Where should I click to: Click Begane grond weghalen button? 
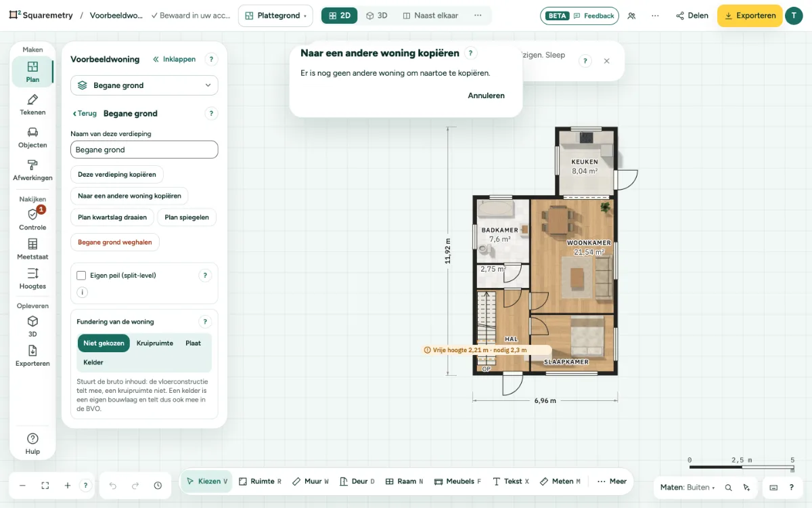pos(115,242)
